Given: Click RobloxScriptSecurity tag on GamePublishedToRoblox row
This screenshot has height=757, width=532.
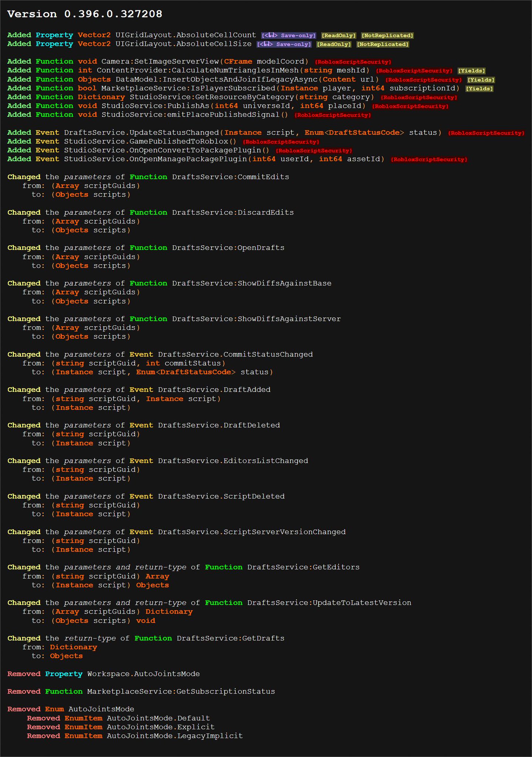Looking at the screenshot, I should click(281, 142).
